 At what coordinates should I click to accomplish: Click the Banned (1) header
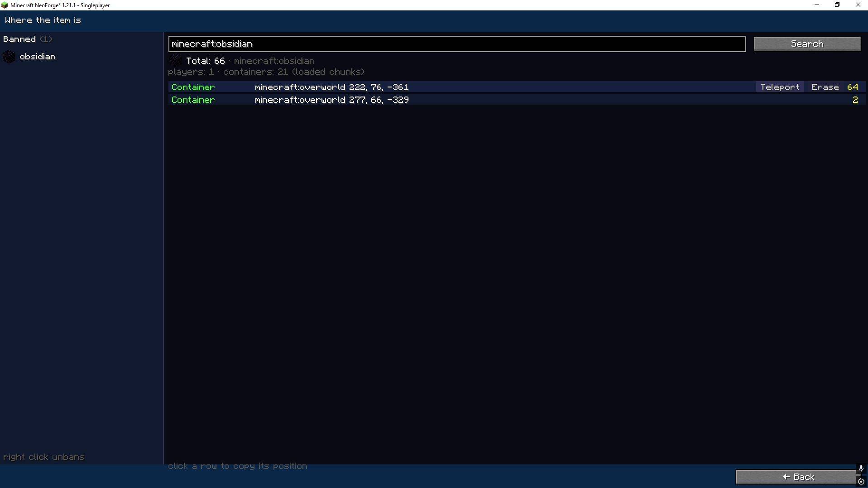tap(27, 39)
